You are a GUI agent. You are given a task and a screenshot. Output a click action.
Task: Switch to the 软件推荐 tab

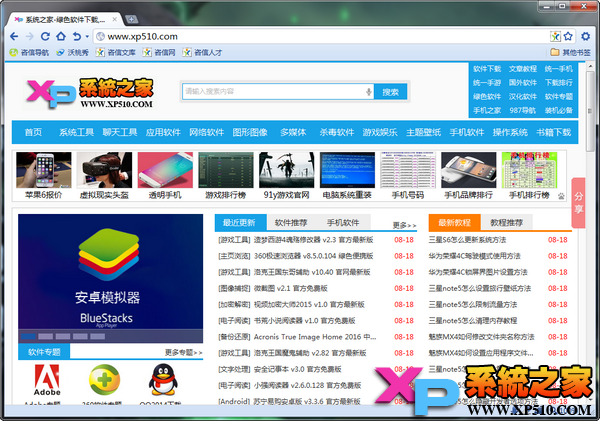tap(291, 223)
